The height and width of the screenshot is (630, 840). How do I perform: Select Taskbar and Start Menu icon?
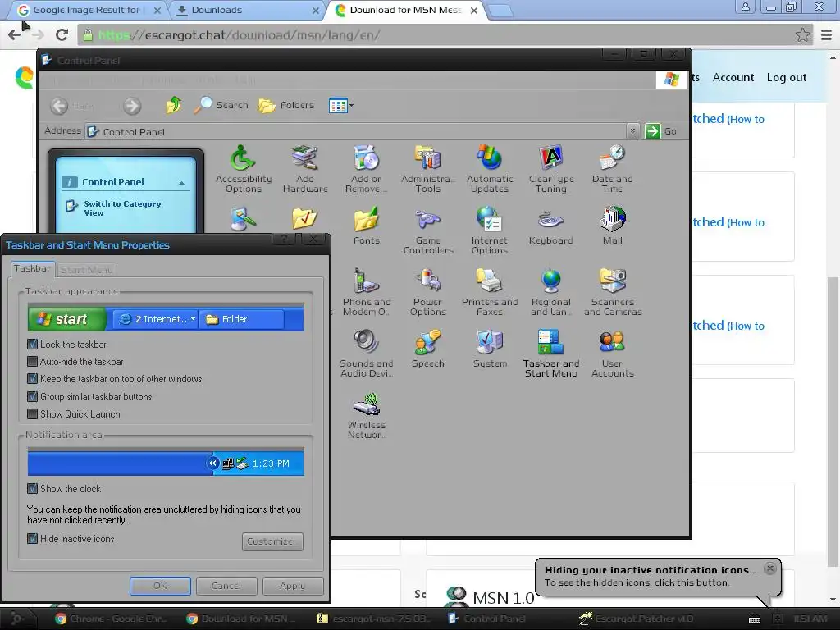(550, 354)
